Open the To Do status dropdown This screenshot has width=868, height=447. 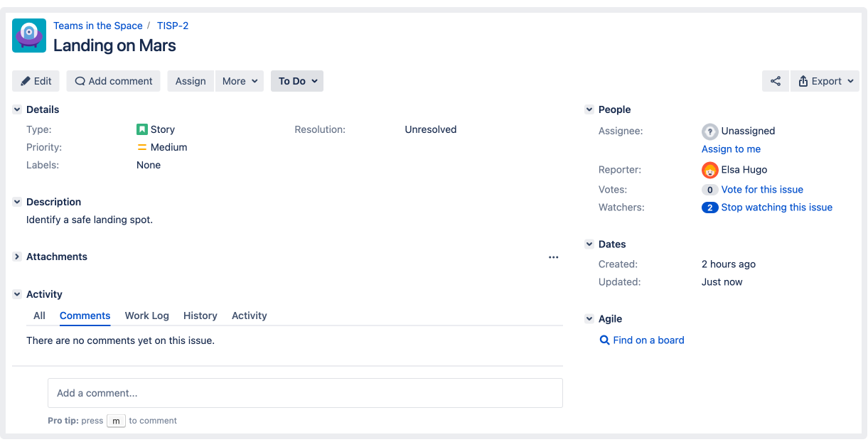click(297, 81)
